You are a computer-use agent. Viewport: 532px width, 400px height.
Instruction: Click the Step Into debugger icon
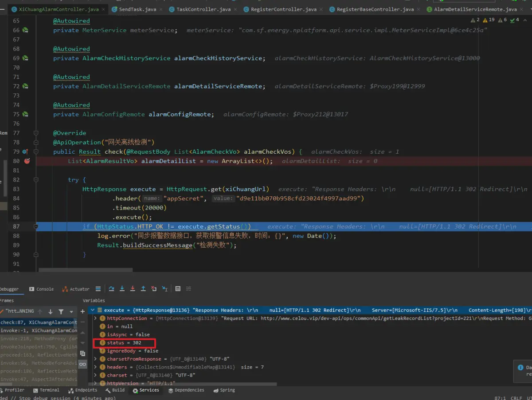coord(122,289)
